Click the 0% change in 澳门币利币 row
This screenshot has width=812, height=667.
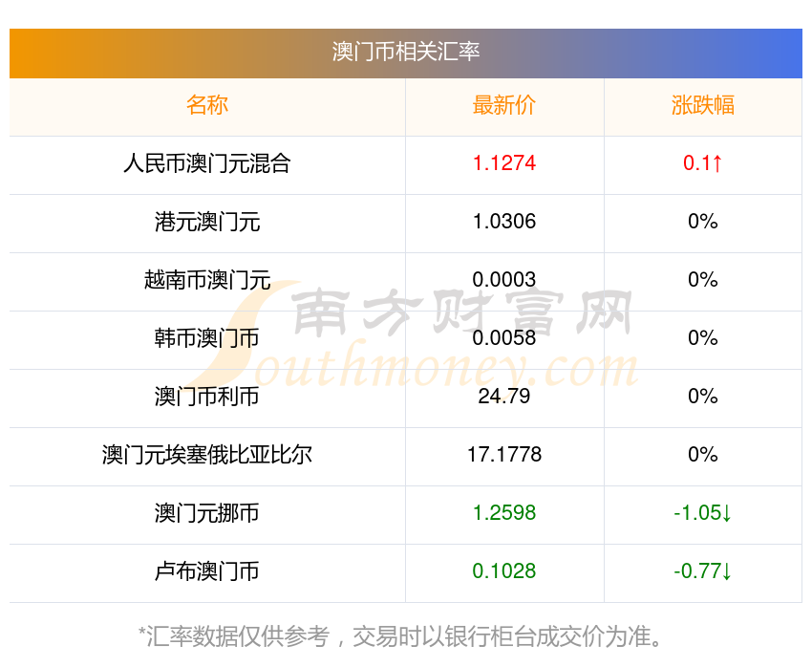pyautogui.click(x=703, y=397)
